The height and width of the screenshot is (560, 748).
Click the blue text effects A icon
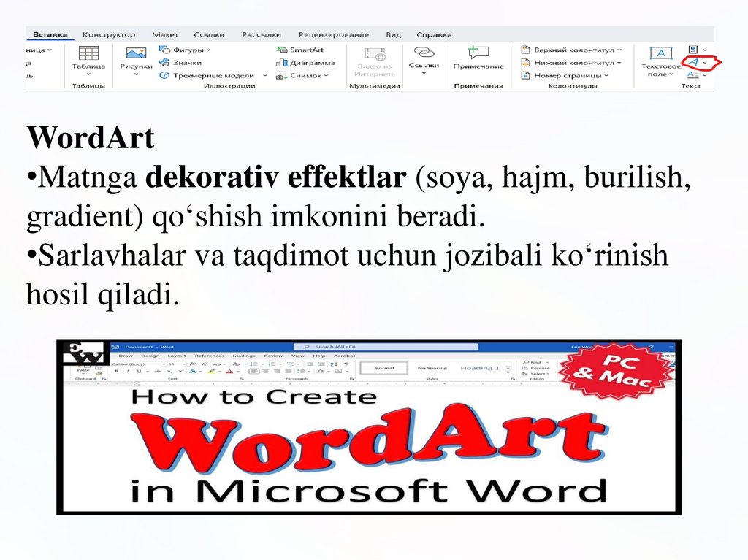point(193,371)
